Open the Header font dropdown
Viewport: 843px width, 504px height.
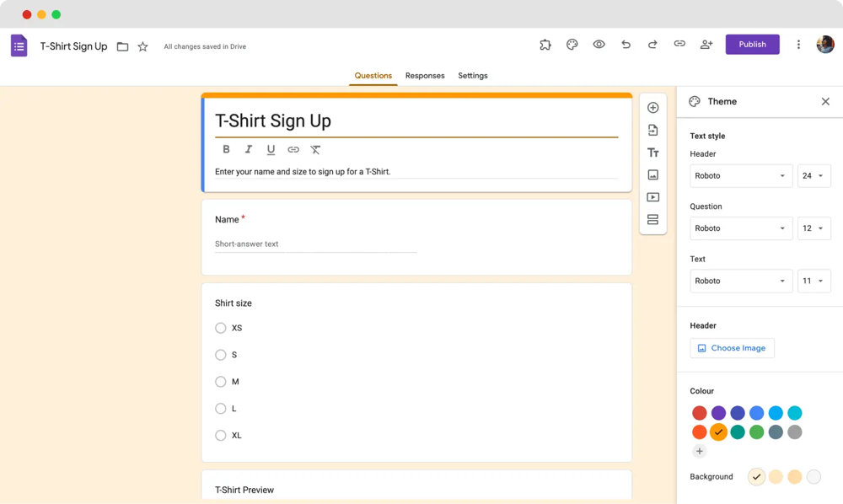pyautogui.click(x=741, y=175)
